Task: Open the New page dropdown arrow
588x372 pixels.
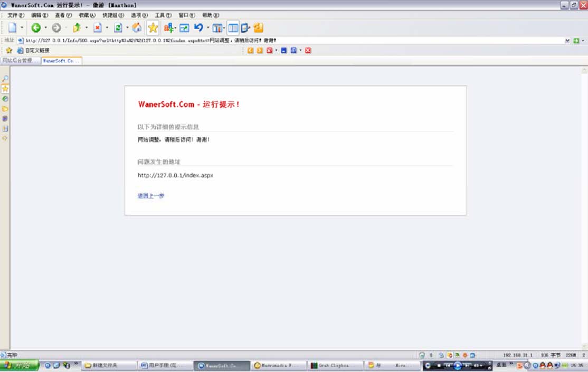Action: pos(22,28)
